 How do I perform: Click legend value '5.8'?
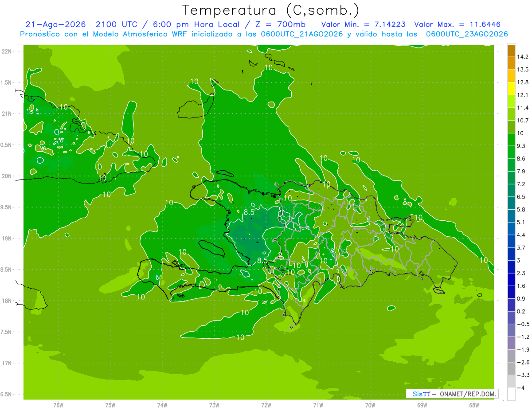tap(521, 209)
